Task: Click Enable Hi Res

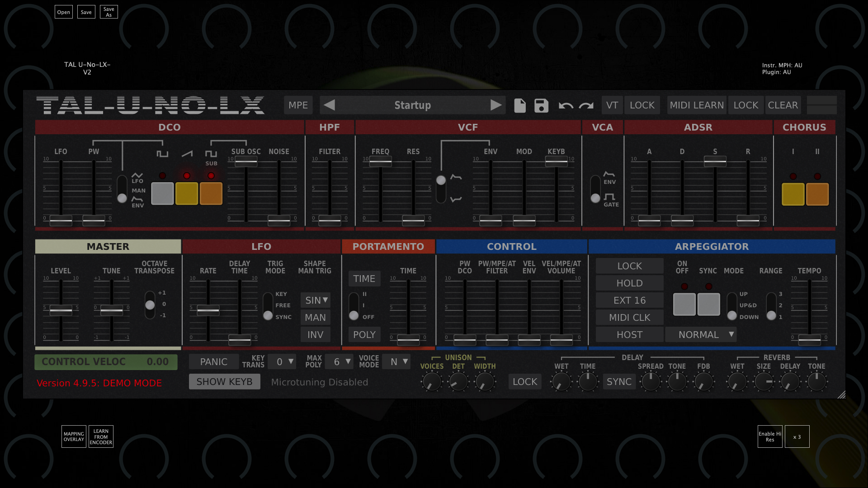Action: [x=770, y=436]
